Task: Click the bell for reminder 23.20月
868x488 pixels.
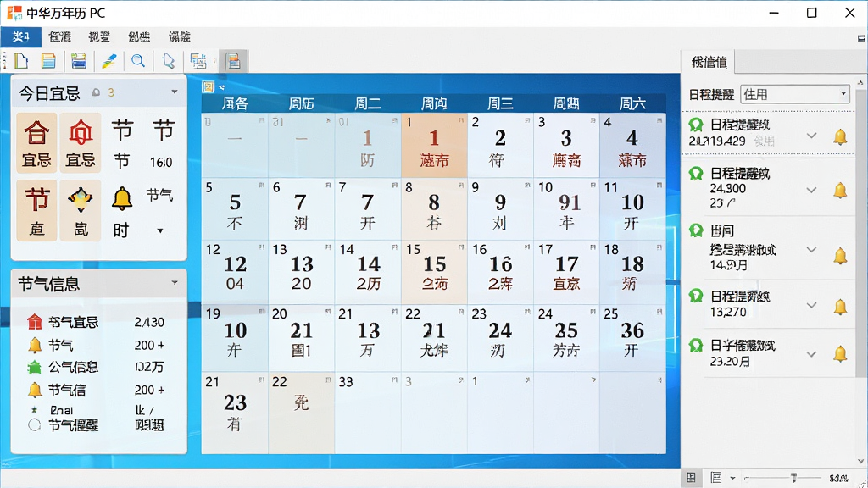Action: (x=840, y=353)
